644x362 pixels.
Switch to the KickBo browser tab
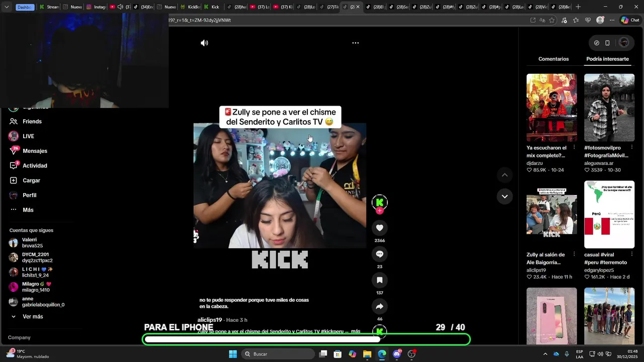tap(190, 7)
